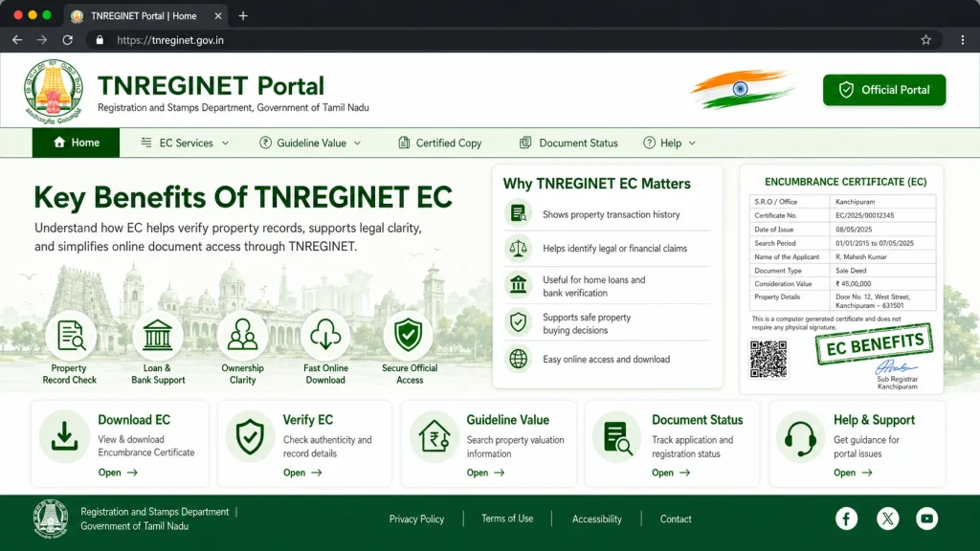
Task: Click the site security lock icon
Action: point(100,40)
